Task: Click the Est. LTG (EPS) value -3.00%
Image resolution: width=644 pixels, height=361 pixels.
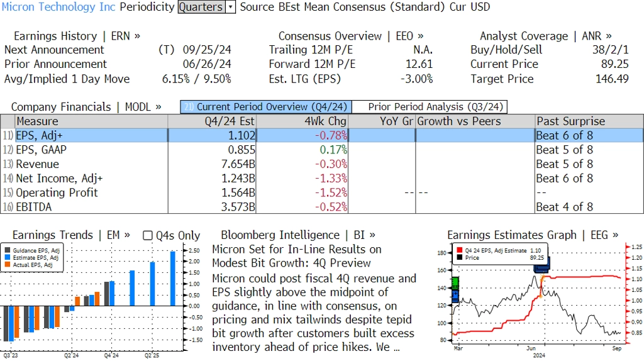Action: click(x=416, y=79)
